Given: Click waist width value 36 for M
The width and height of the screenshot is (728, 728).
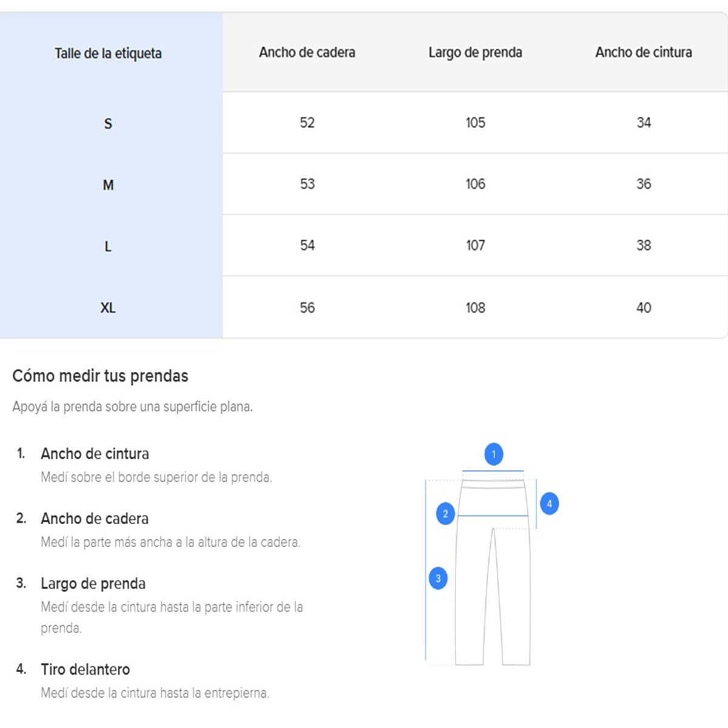Looking at the screenshot, I should 643,184.
